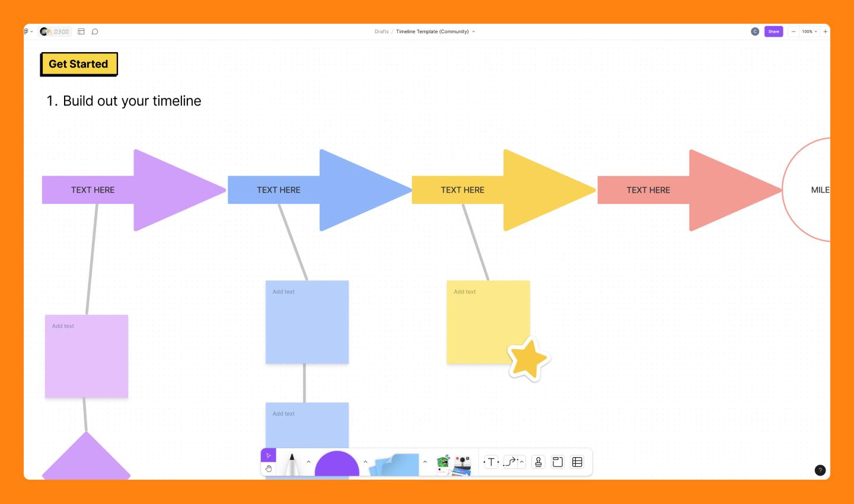This screenshot has height=504, width=854.
Task: Choose the Stamp tool
Action: click(537, 462)
